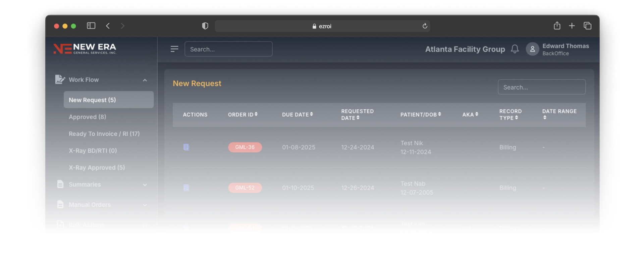Screen dimensions: 644x274
Task: Click the GML-52 order badge
Action: click(245, 188)
